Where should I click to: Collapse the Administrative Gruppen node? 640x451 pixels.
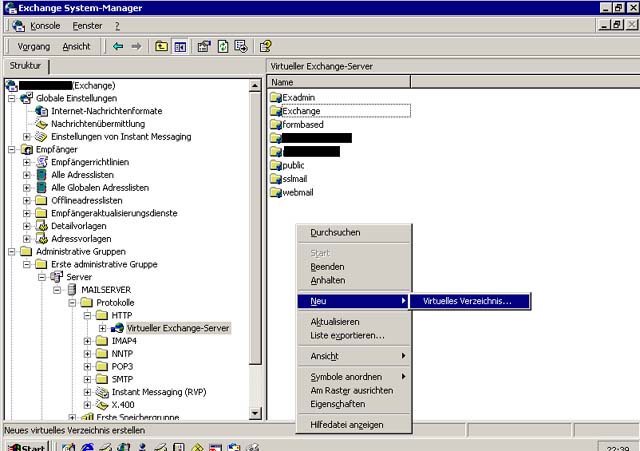(x=11, y=251)
